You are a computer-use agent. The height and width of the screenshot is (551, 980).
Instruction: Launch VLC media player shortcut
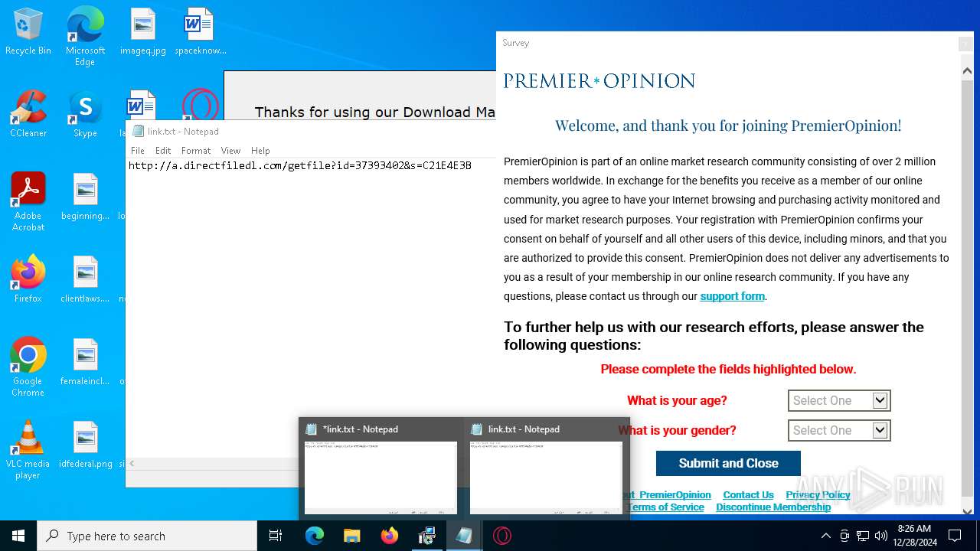coord(28,450)
